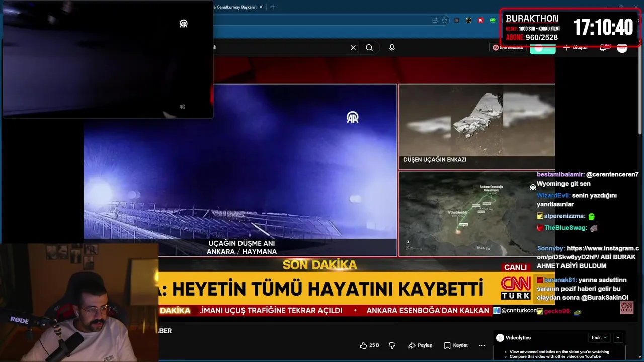Click the green browser extension icon

click(493, 20)
